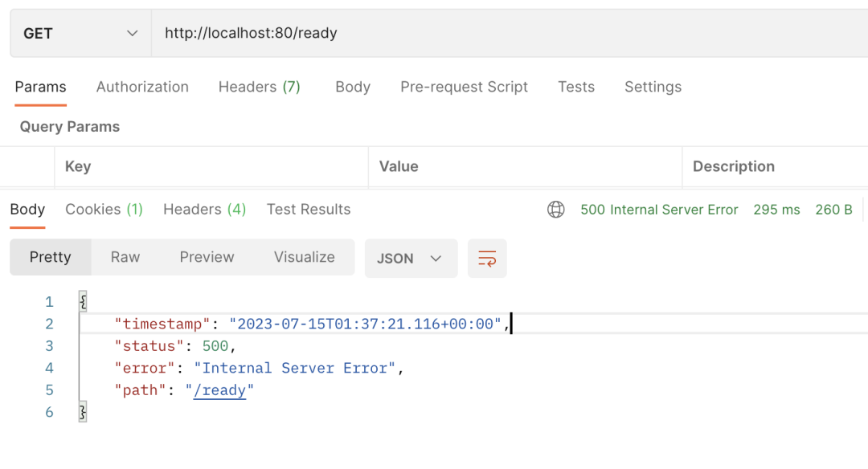This screenshot has width=868, height=469.
Task: Open the request Headers (7) tab
Action: pyautogui.click(x=259, y=87)
